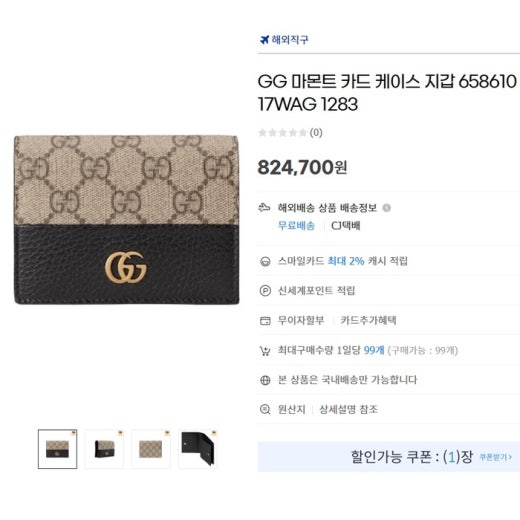Select the GG canvas back thumbnail

tap(151, 449)
